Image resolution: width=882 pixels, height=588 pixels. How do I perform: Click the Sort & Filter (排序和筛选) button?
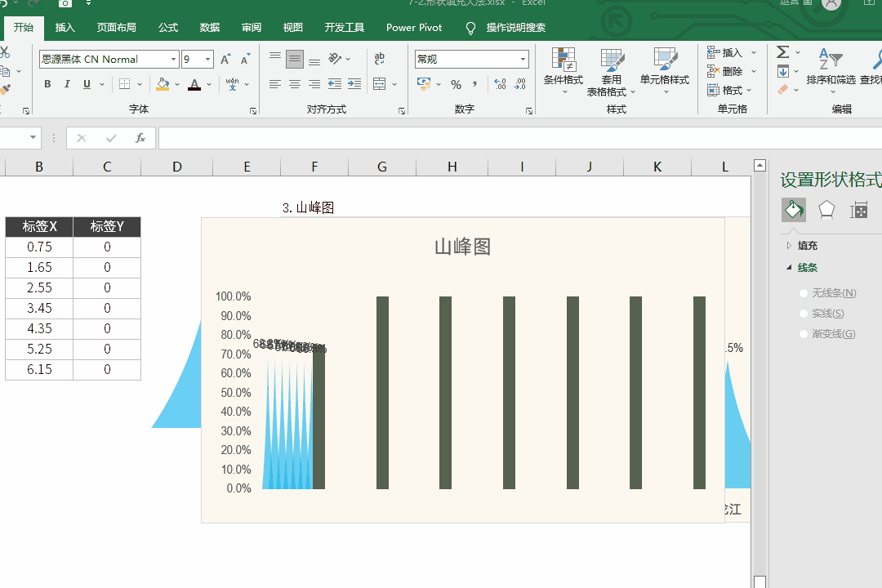(x=831, y=69)
